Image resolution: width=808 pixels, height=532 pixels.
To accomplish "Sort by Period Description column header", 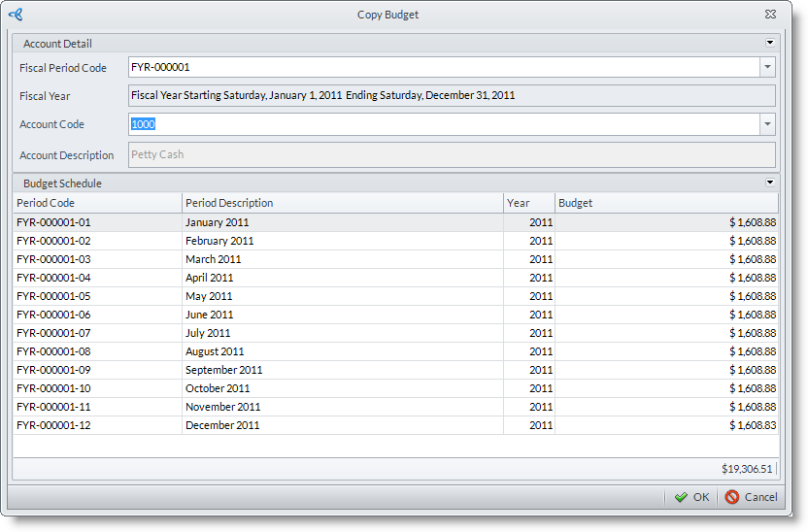I will click(x=342, y=203).
